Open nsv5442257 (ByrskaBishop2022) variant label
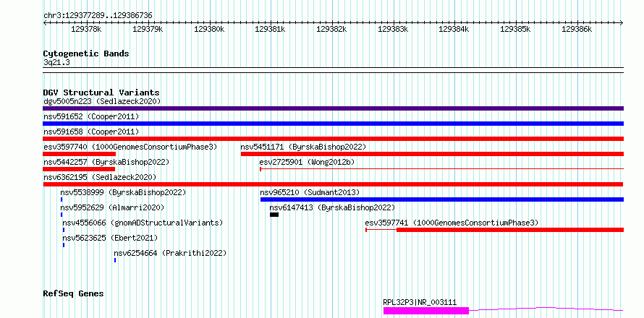Image resolution: width=644 pixels, height=318 pixels. [106, 162]
